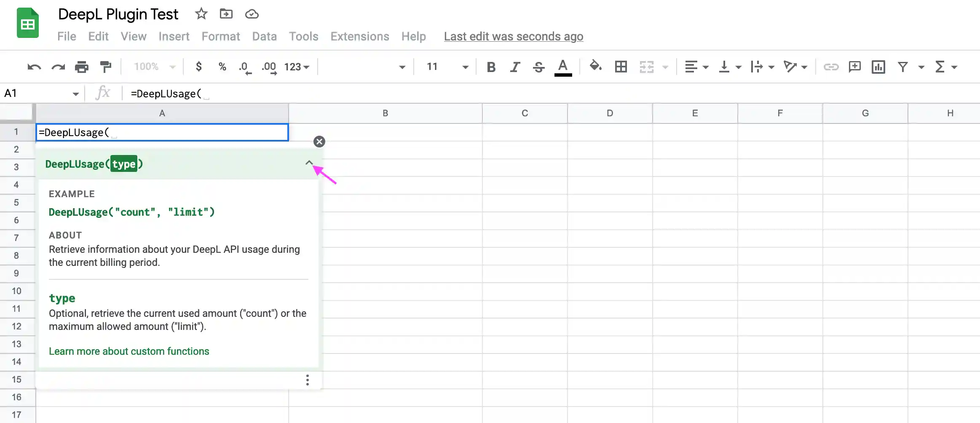
Task: Click the Paint format tool
Action: [105, 67]
